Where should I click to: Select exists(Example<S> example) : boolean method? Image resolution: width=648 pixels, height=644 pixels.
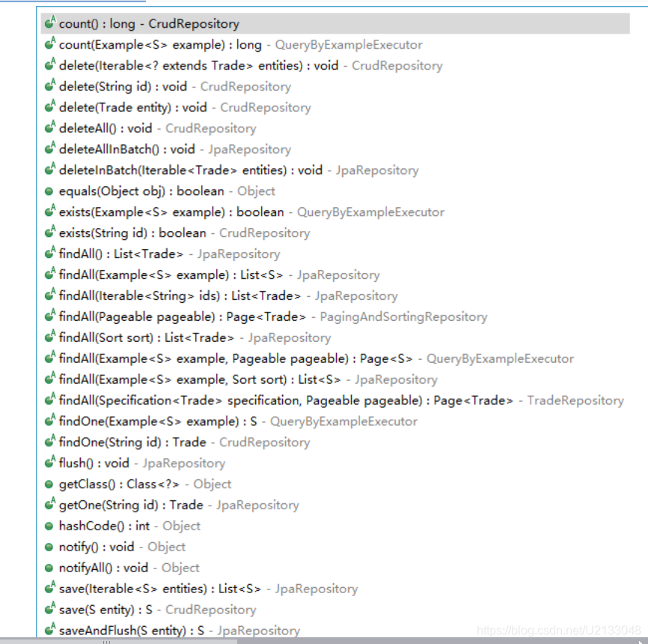point(335,212)
